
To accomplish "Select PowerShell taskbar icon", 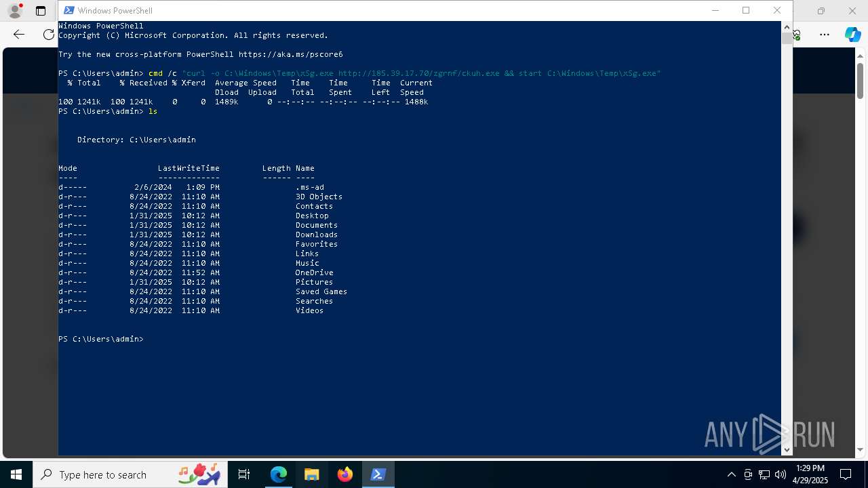I will (378, 474).
